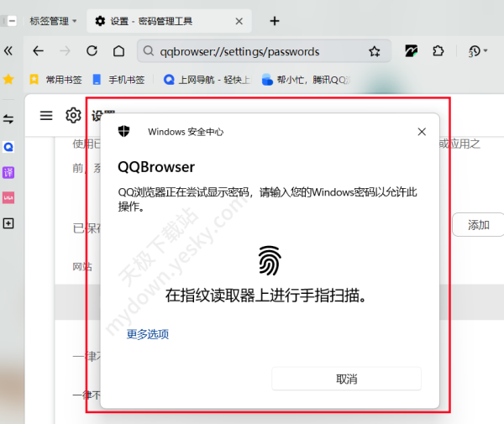Image resolution: width=504 pixels, height=424 pixels.
Task: Open a new tab with plus button
Action: 274,20
